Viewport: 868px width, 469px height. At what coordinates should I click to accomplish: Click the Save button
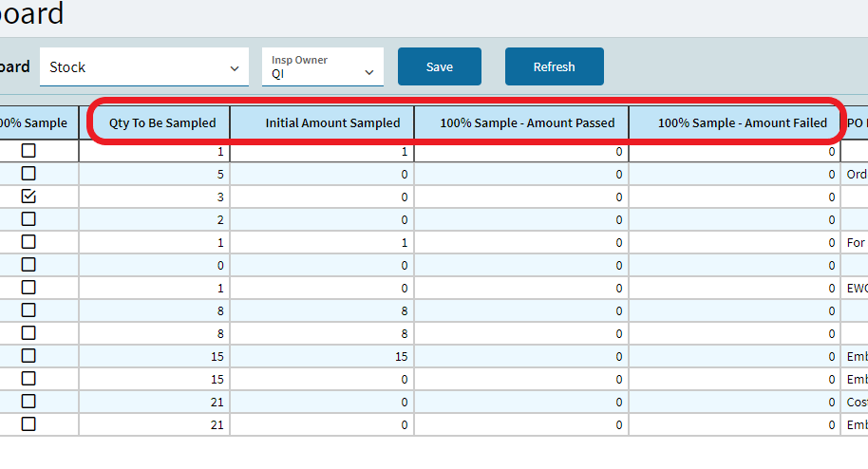tap(440, 66)
